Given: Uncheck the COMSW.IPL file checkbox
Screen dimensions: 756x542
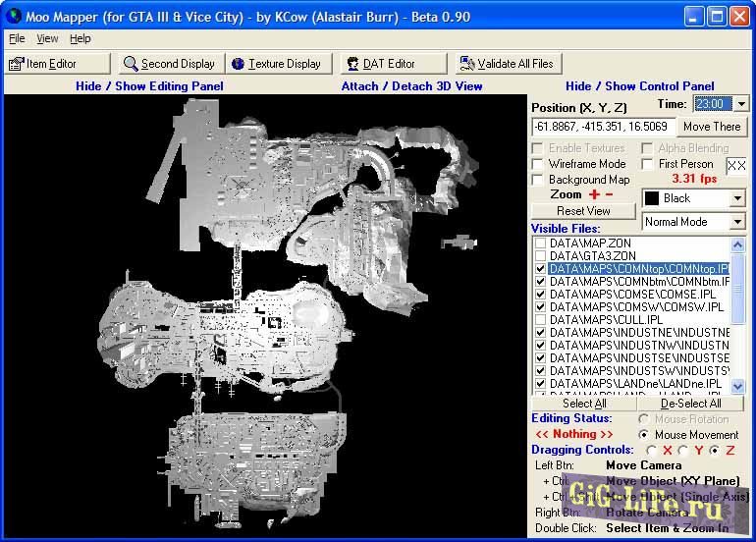Looking at the screenshot, I should (540, 307).
